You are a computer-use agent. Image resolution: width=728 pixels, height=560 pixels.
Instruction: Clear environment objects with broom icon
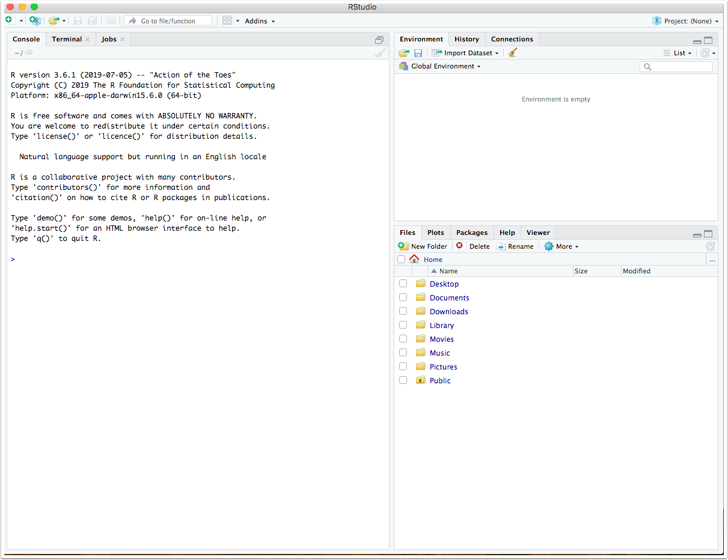coord(512,53)
